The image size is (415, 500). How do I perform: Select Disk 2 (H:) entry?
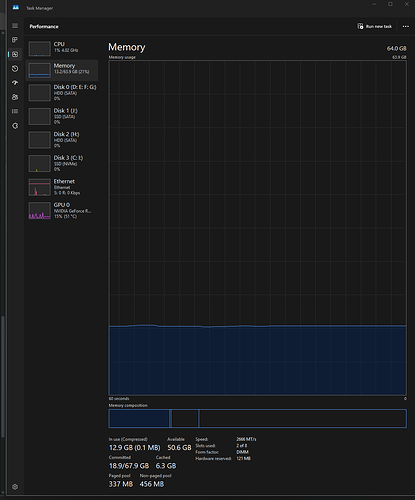point(62,140)
